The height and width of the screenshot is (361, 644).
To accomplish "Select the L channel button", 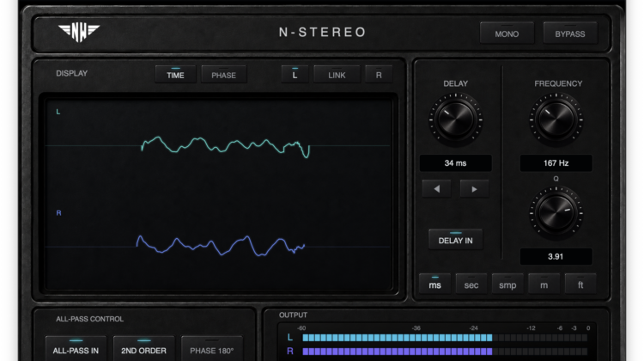I will pyautogui.click(x=295, y=75).
